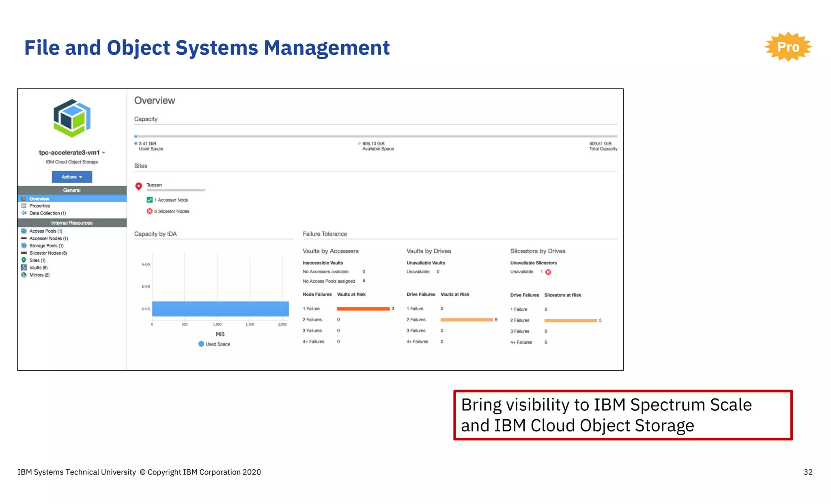Click the 6-2-5 axis label
The height and width of the screenshot is (504, 831).
tap(146, 264)
